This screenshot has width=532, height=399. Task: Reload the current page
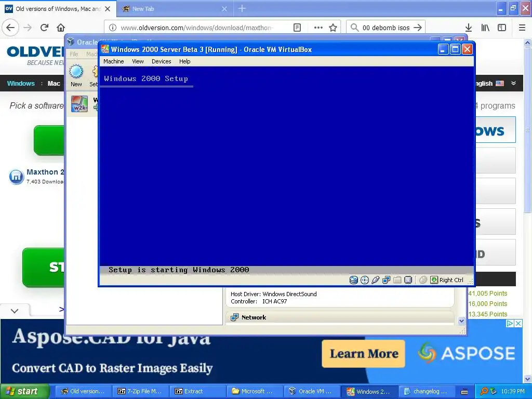(44, 28)
